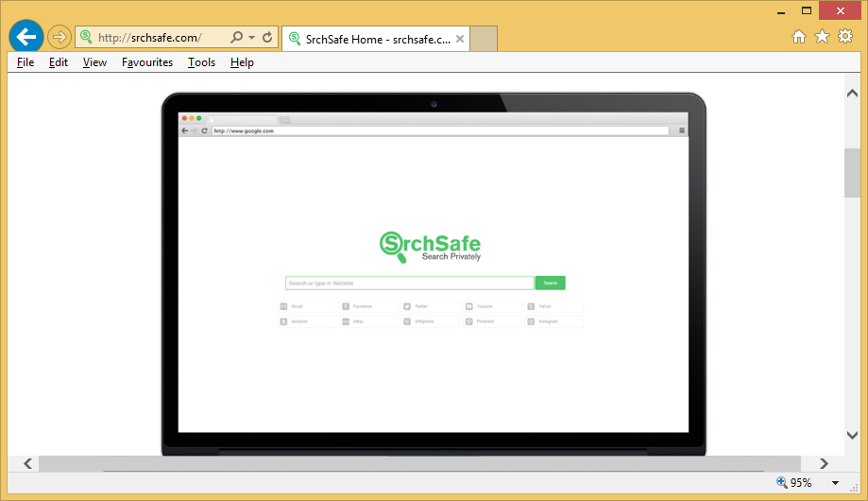Click the Yahoo shortcut tile
868x501 pixels.
[x=553, y=306]
